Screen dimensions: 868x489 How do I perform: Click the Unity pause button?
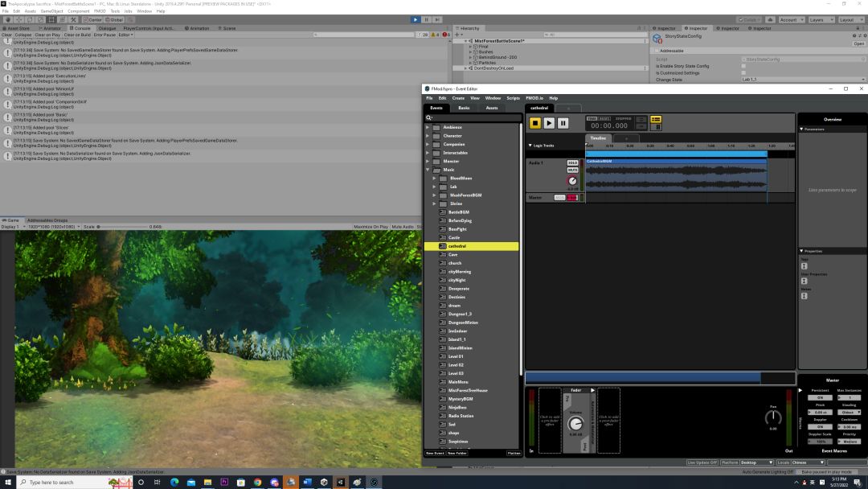(426, 19)
